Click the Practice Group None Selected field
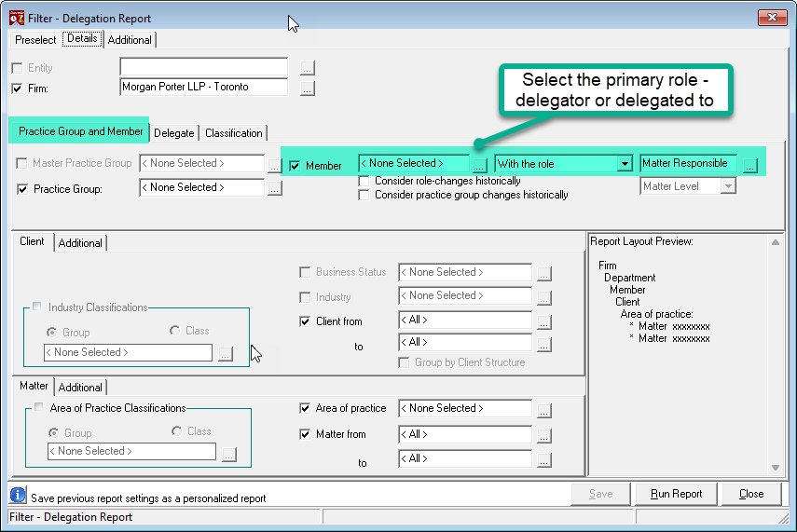The width and height of the screenshot is (797, 532). point(201,187)
